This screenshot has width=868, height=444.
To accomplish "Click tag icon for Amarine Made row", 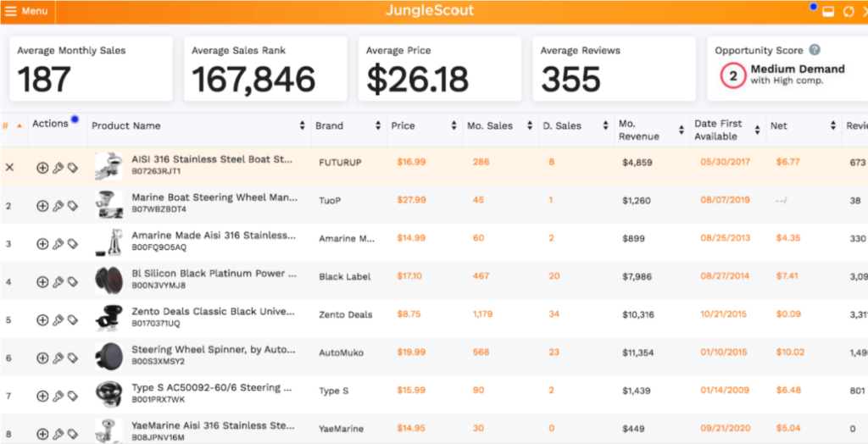I will pos(73,243).
